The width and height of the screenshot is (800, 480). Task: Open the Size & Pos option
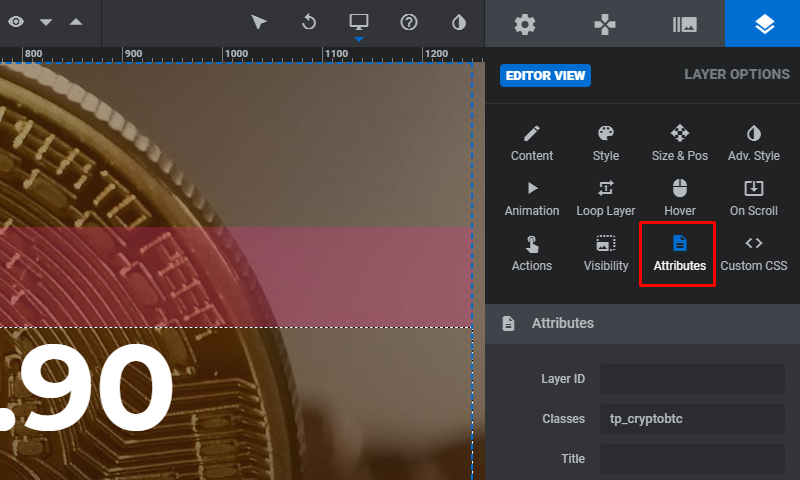(680, 143)
